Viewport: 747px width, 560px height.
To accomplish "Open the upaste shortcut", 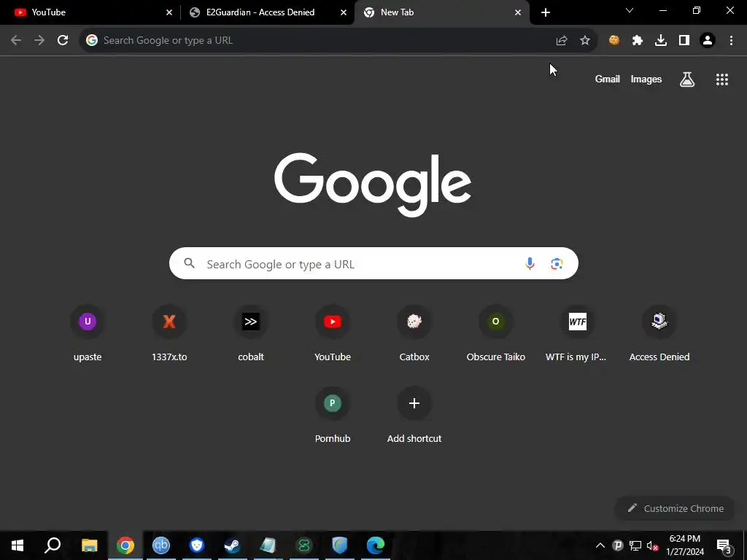I will click(x=88, y=333).
